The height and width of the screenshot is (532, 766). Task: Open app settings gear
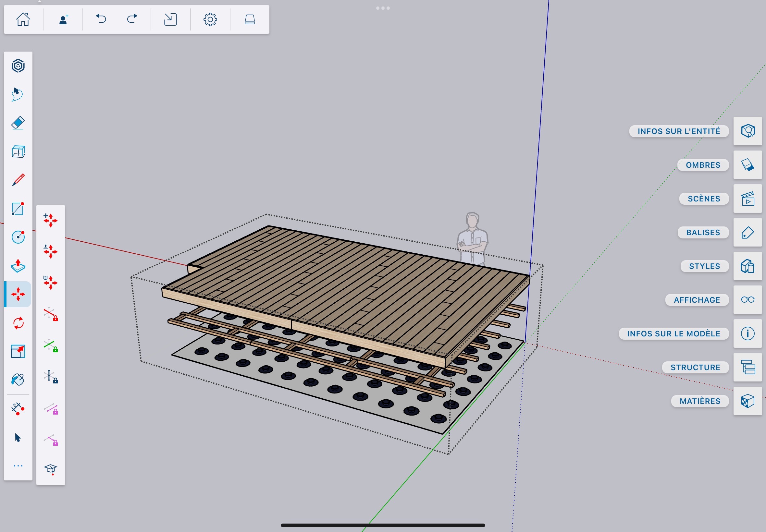tap(210, 19)
